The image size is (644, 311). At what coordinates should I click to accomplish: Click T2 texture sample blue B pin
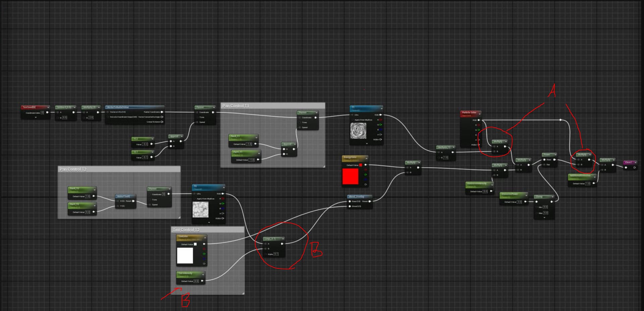tap(223, 208)
